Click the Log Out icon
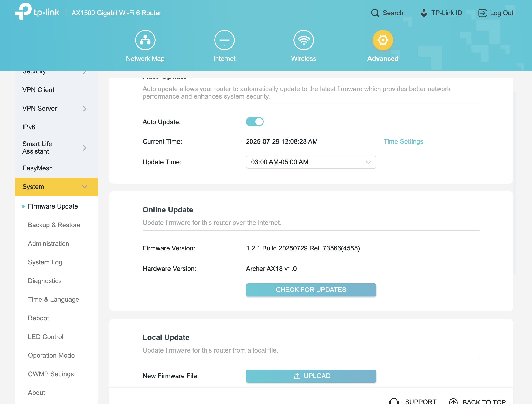The height and width of the screenshot is (404, 532). pos(482,13)
